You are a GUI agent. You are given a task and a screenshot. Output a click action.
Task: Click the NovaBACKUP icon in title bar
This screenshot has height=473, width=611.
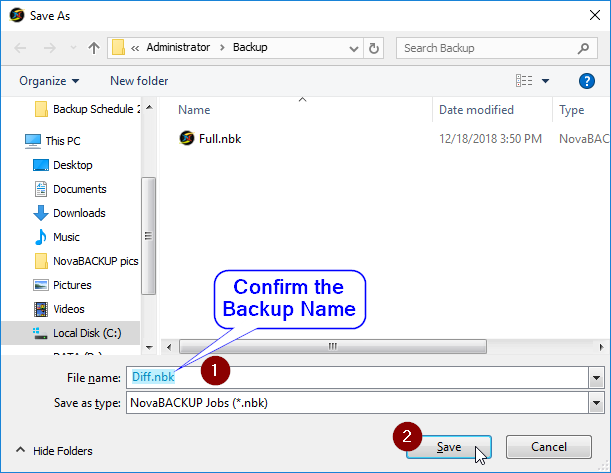(17, 16)
